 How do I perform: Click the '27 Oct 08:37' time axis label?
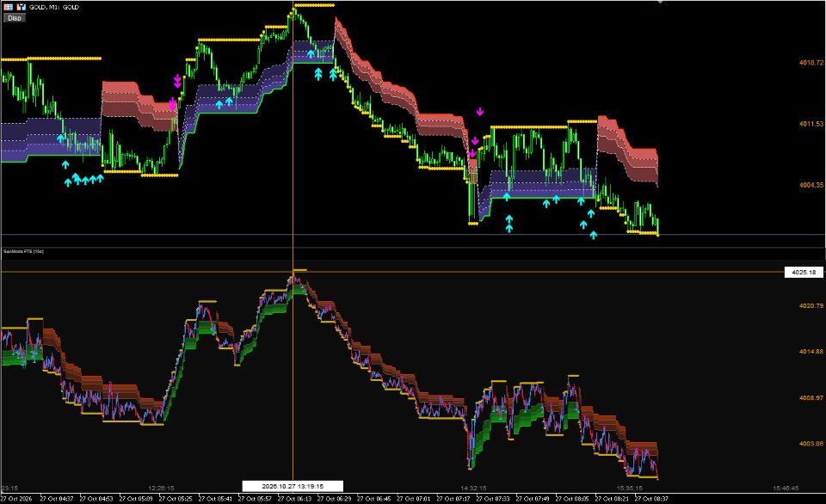(x=651, y=499)
